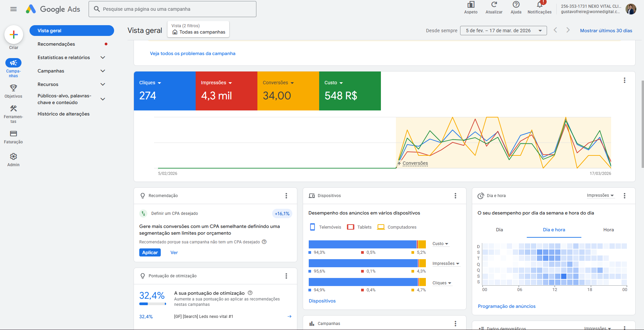Toggle Tablets in the devices legend
This screenshot has height=330, width=644.
coord(359,227)
